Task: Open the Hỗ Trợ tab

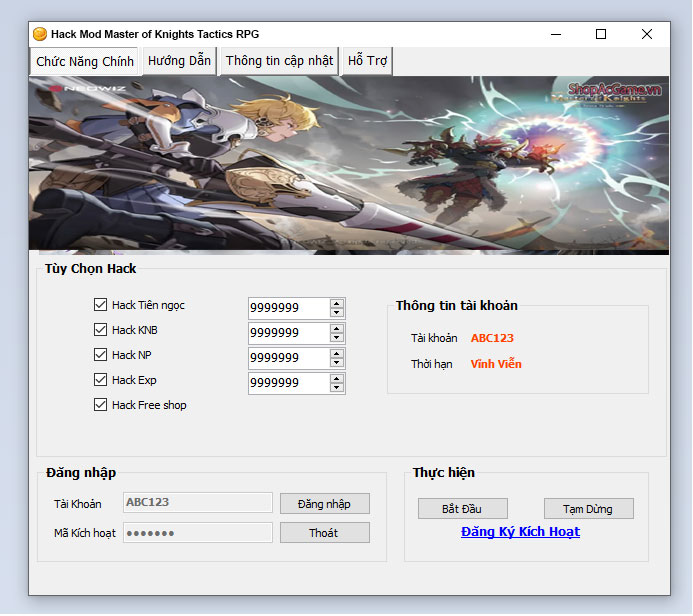Action: click(x=367, y=61)
